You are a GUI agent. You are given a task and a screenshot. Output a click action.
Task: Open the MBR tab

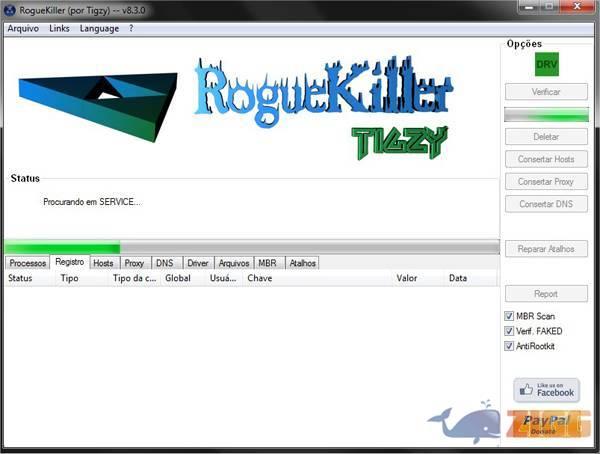pyautogui.click(x=268, y=263)
